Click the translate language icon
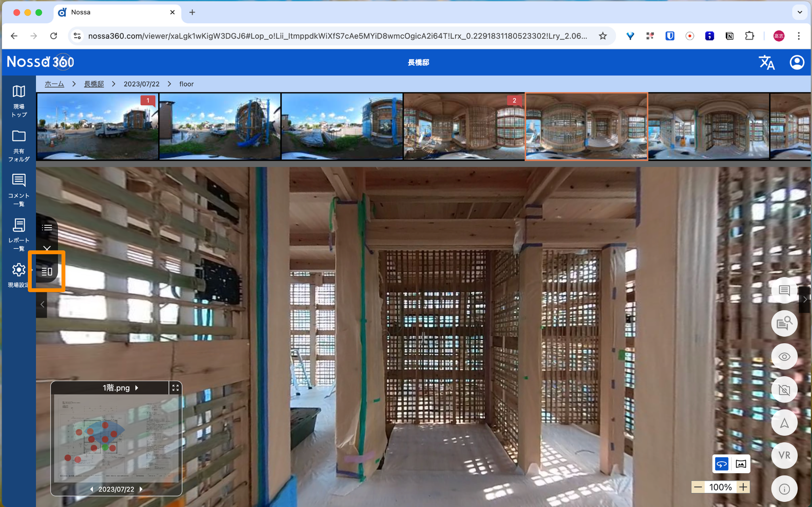Screen dimensions: 812x507 point(766,62)
